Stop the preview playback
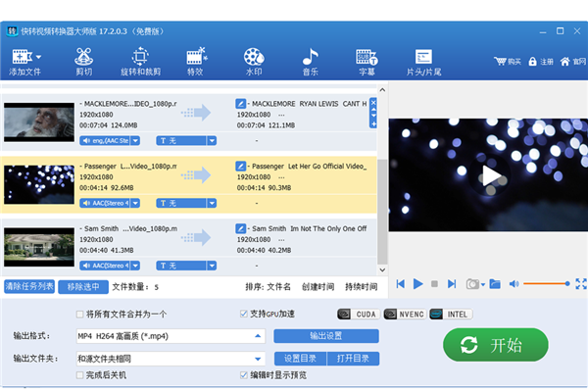Image resolution: width=588 pixels, height=391 pixels. (x=434, y=284)
